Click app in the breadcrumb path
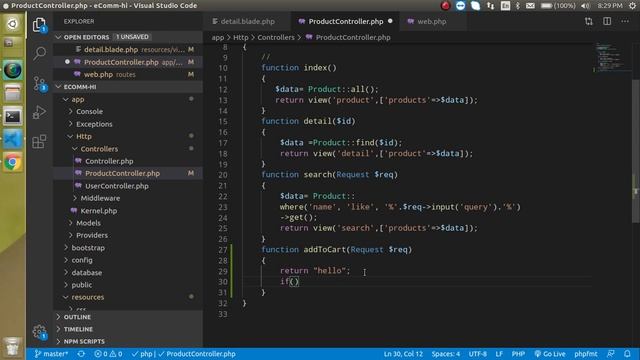 tap(218, 38)
